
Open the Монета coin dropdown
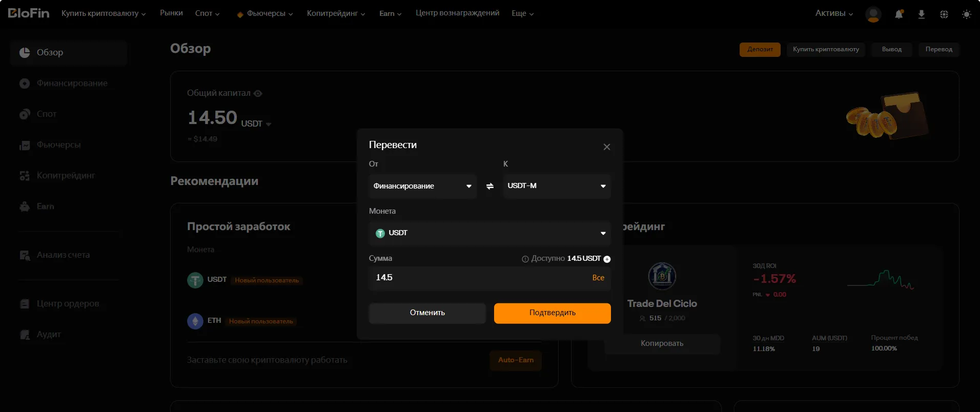point(490,233)
